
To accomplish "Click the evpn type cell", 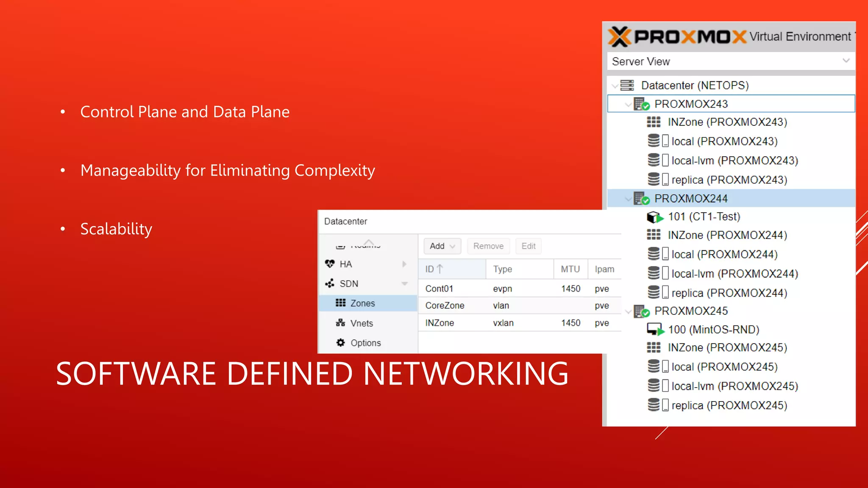I will [x=502, y=289].
